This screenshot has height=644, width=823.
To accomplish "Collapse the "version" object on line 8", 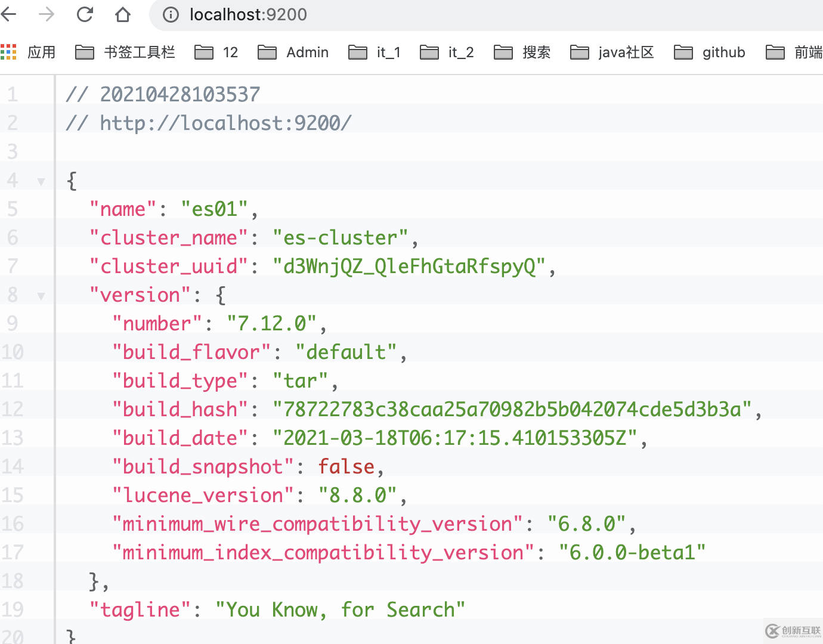I will pos(41,296).
